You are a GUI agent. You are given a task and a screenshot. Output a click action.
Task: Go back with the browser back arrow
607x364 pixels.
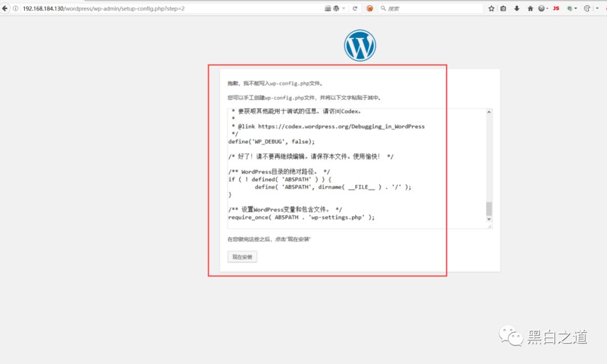pos(4,8)
